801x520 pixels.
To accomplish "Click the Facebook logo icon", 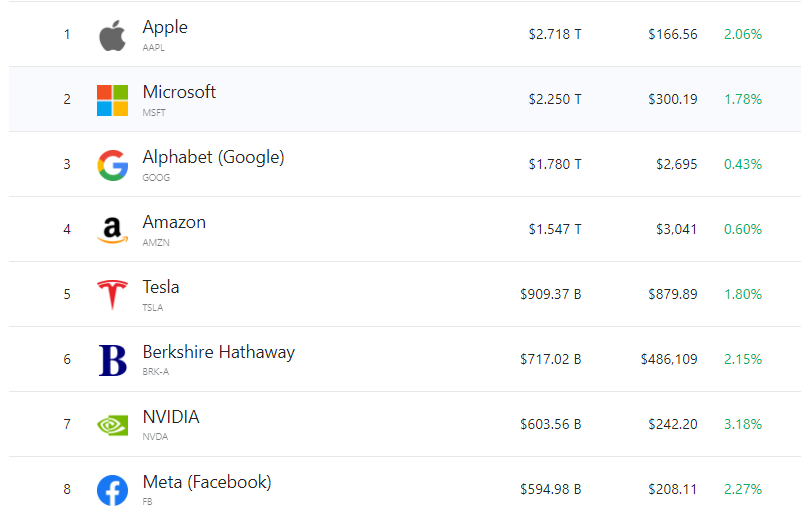I will click(112, 490).
